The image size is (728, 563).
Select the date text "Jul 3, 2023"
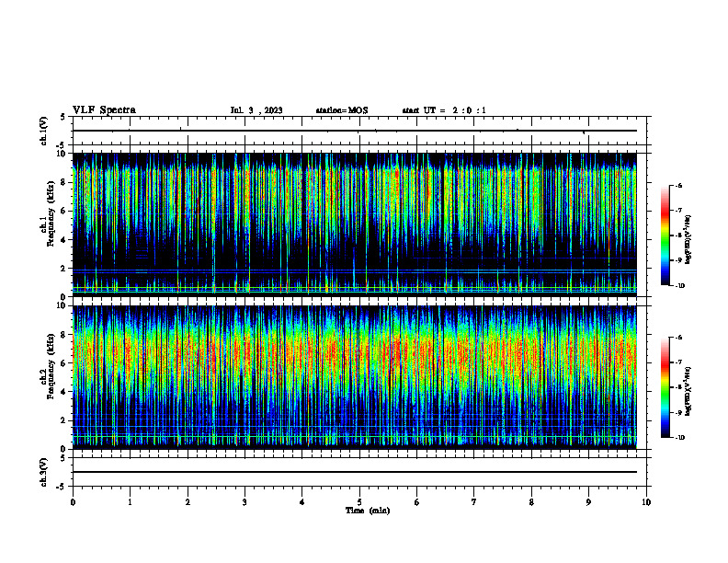256,110
